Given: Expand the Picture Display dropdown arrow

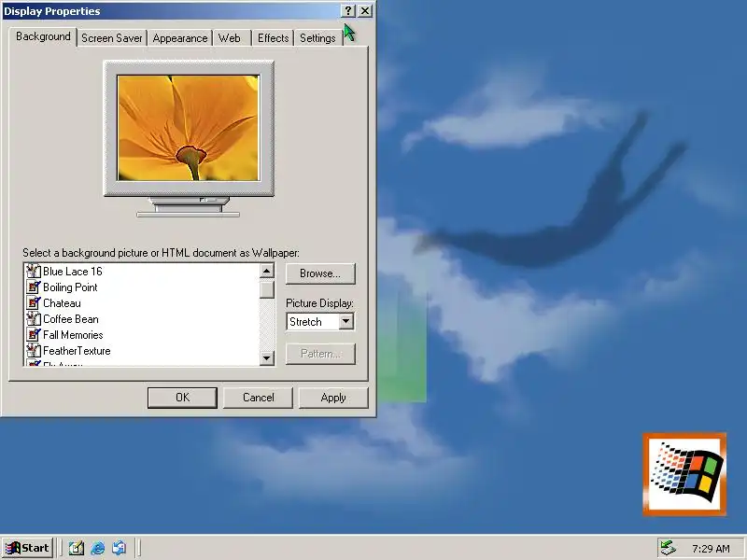Looking at the screenshot, I should (346, 321).
